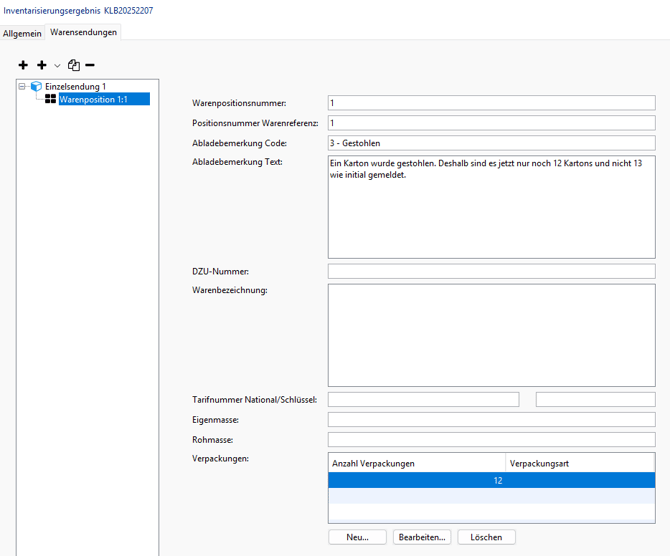670x556 pixels.
Task: Click grid icon next to Warenposition 1:1
Action: tap(50, 99)
